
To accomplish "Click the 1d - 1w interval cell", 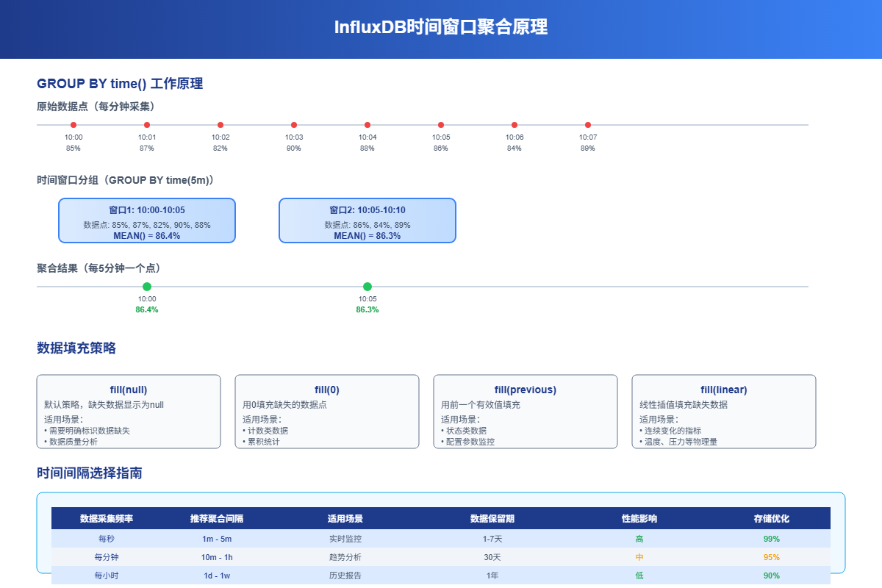I will click(x=217, y=576).
